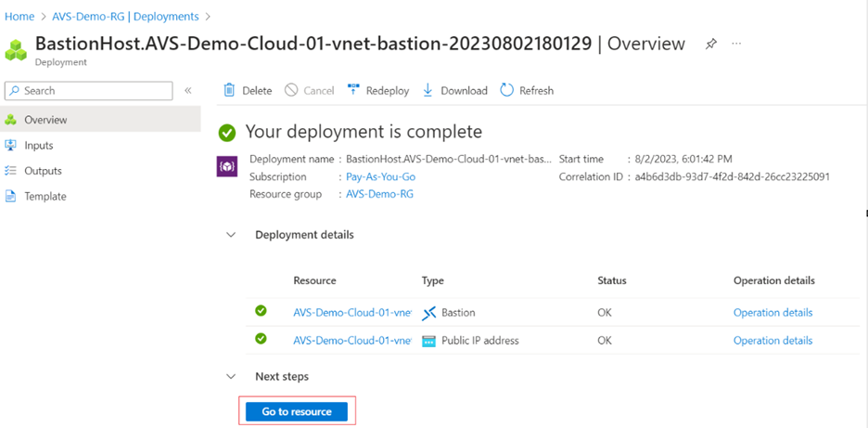This screenshot has height=428, width=868.
Task: Click the Public IP address type icon
Action: [x=429, y=341]
